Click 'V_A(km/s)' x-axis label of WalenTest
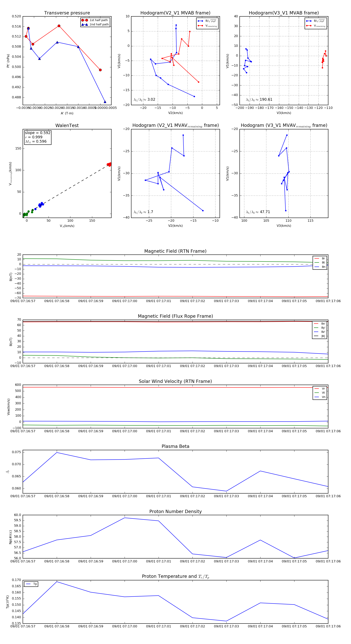The width and height of the screenshot is (351, 644). 67,226
